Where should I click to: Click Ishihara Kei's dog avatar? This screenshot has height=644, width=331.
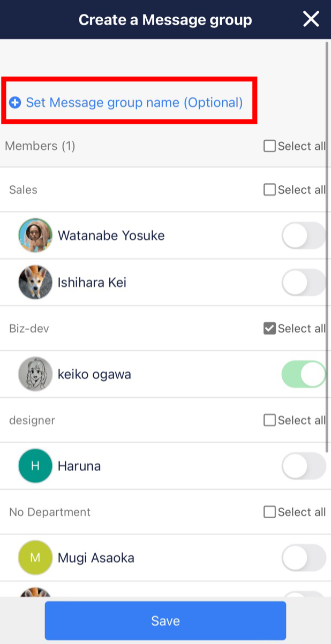[x=35, y=282]
